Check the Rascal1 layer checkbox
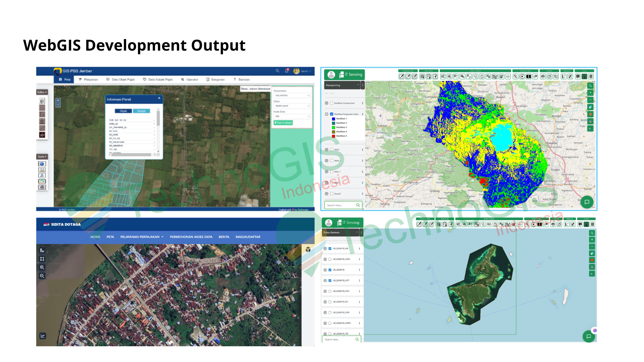The image size is (644, 362). (x=332, y=194)
